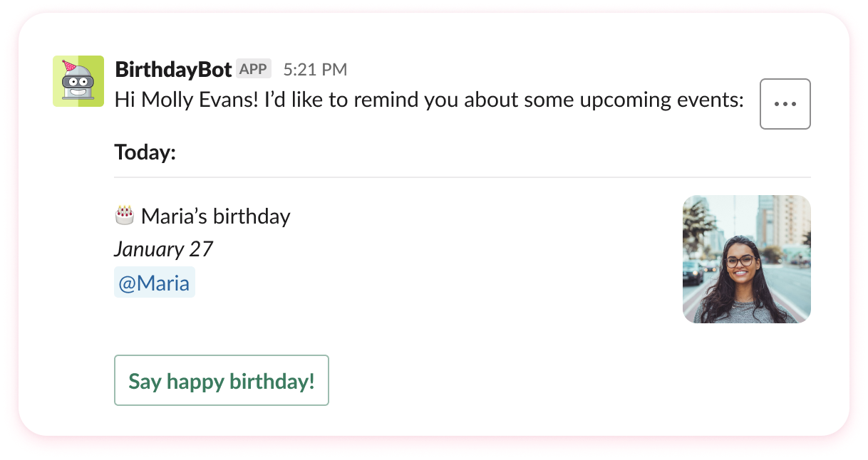
Task: Click the BirthdayBot sender name
Action: [x=172, y=68]
